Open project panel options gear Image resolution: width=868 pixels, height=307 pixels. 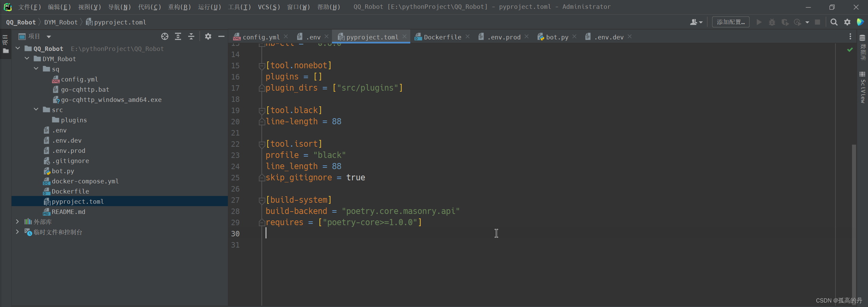pyautogui.click(x=208, y=37)
